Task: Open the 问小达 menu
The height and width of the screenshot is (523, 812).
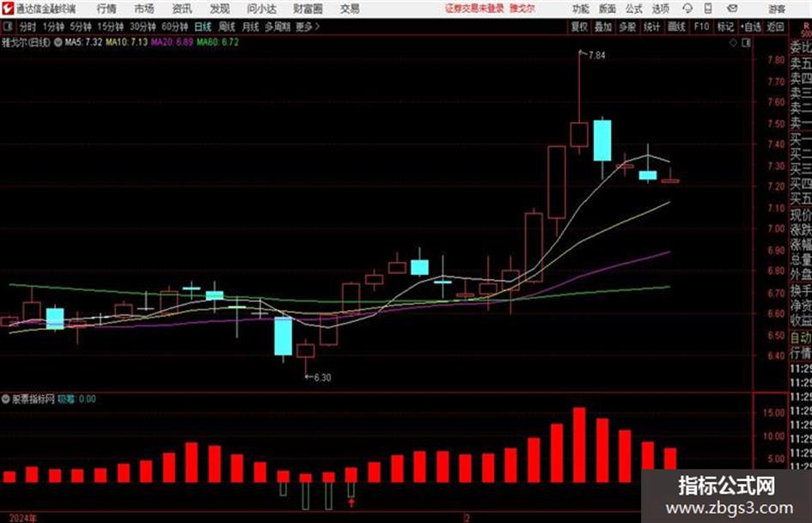Action: pos(261,9)
